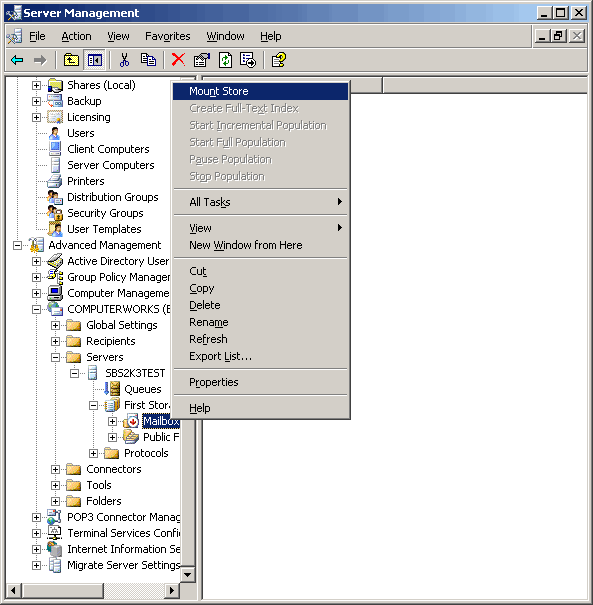
Task: Click the Help question mark toolbar icon
Action: coord(279,60)
